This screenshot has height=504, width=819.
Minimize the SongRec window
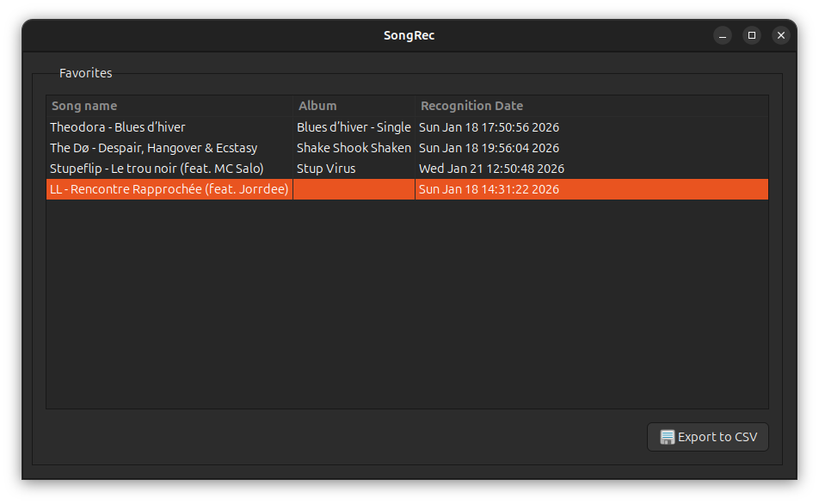tap(723, 35)
